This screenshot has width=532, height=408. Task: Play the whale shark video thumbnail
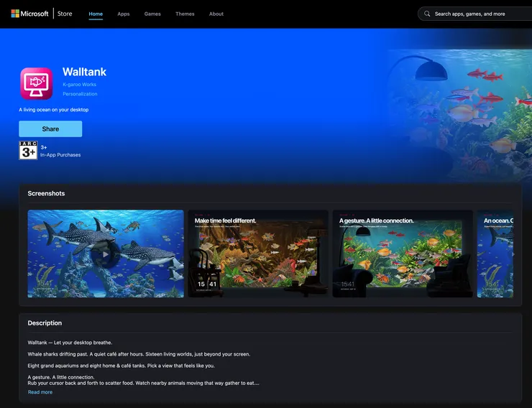click(x=106, y=254)
